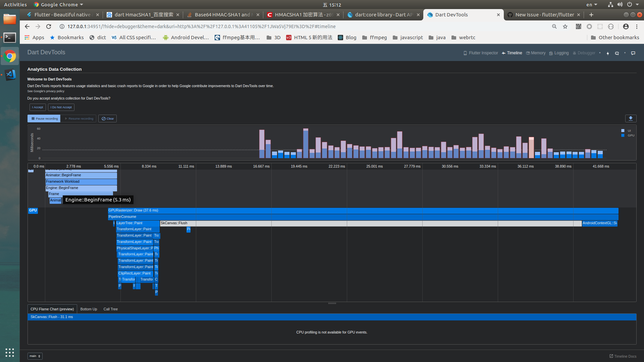The width and height of the screenshot is (644, 362).
Task: Open the Timeline Docs link
Action: pyautogui.click(x=623, y=356)
